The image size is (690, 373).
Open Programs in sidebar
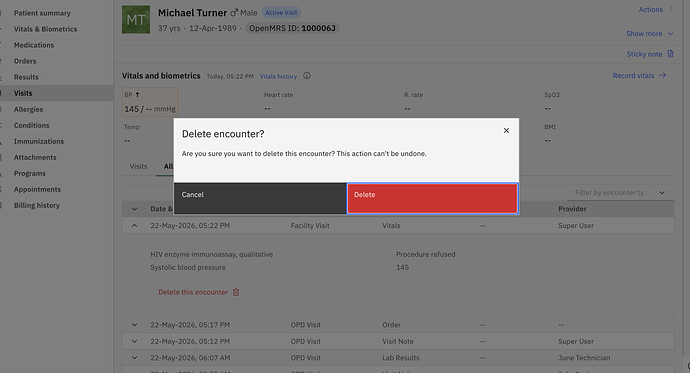click(30, 173)
